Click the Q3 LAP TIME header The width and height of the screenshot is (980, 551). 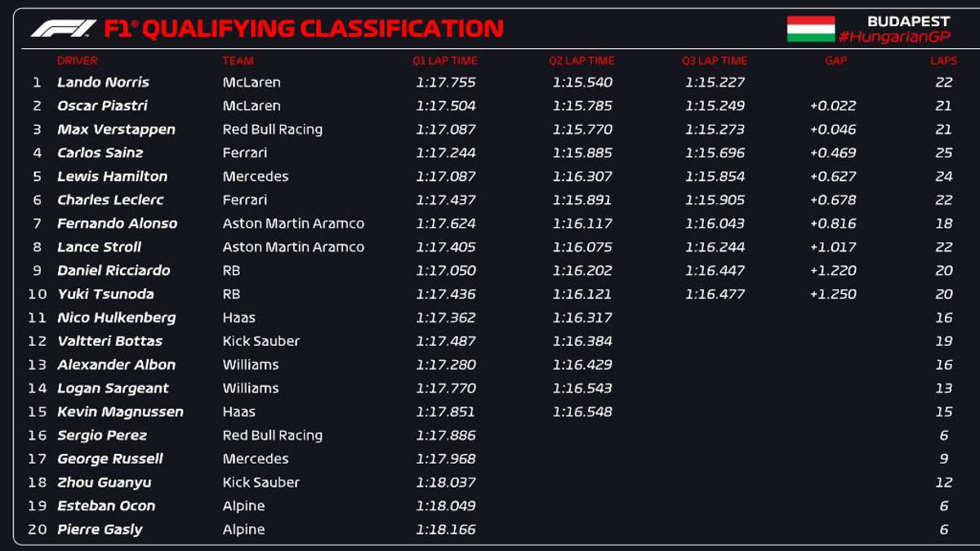715,60
